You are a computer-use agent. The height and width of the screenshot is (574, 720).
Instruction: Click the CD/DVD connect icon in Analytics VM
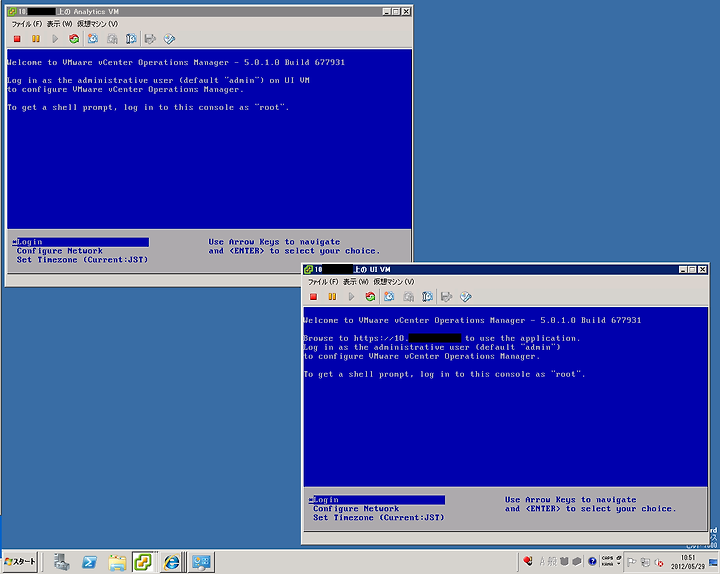tap(169, 39)
